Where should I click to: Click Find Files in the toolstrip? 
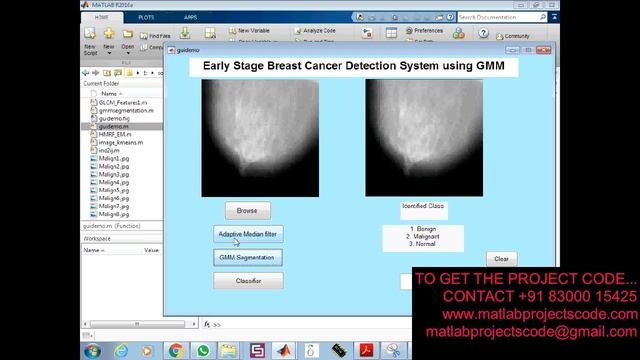click(155, 36)
